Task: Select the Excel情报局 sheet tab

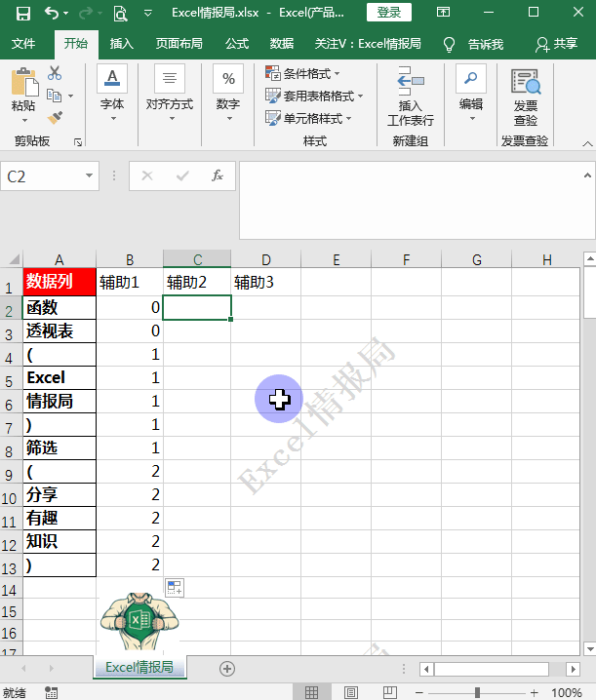Action: tap(139, 667)
